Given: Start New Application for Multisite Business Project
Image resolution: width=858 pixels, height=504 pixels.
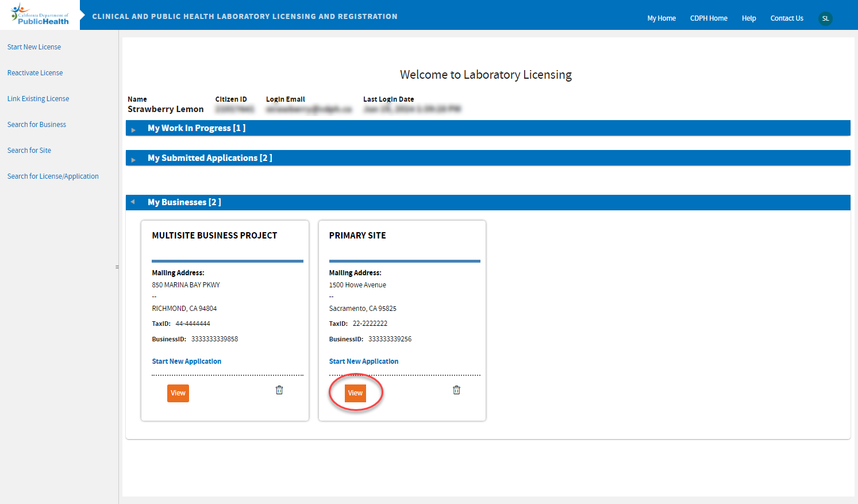Looking at the screenshot, I should pos(186,361).
